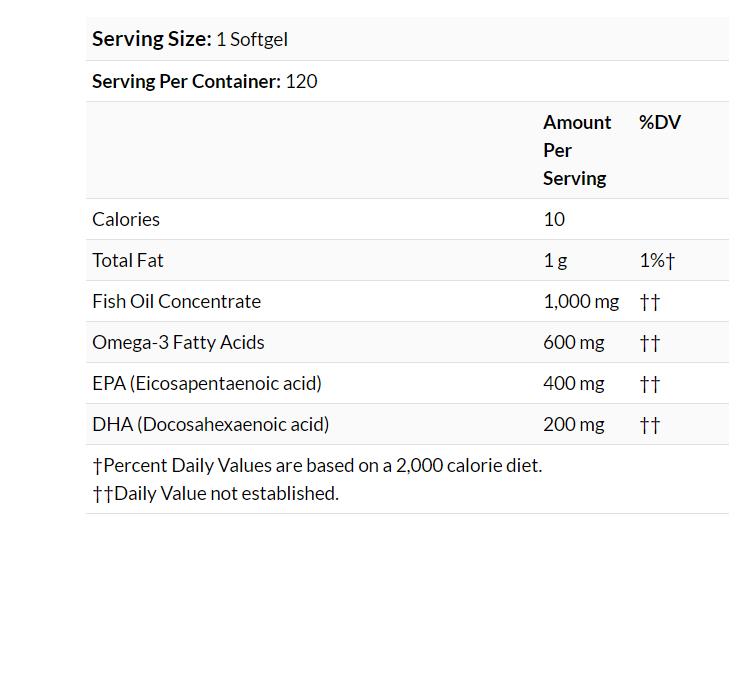
Task: Select the "Calories" row label
Action: coord(126,219)
